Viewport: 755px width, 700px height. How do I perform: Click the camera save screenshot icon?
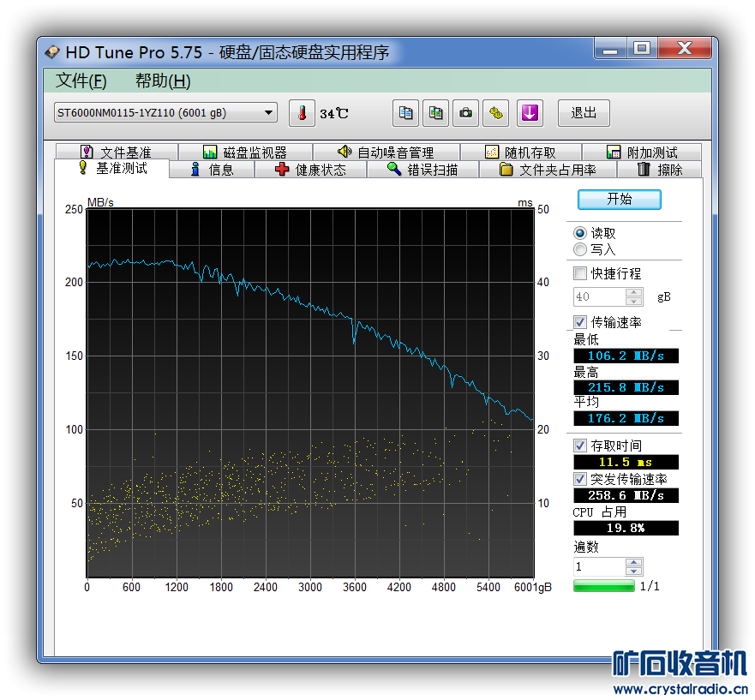coord(465,113)
